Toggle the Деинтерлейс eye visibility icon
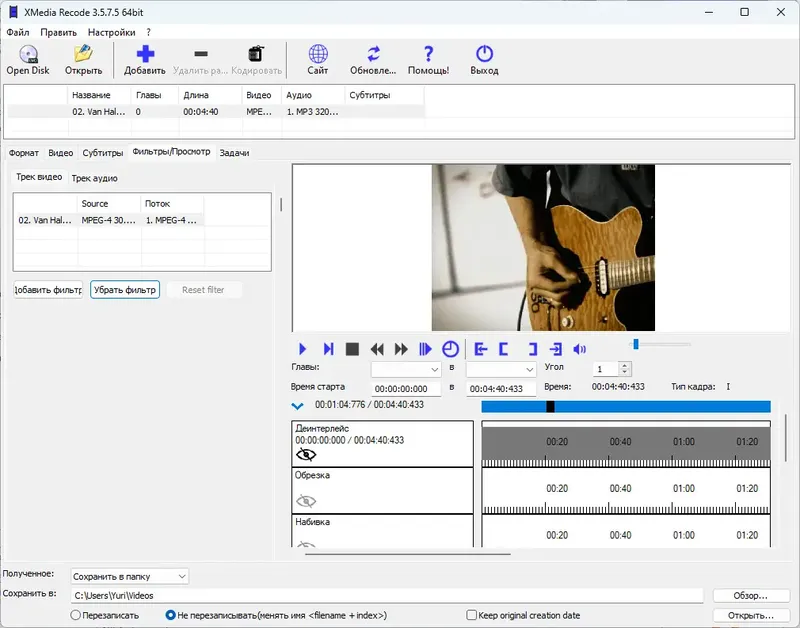Viewport: 800px width, 628px height. click(x=306, y=454)
